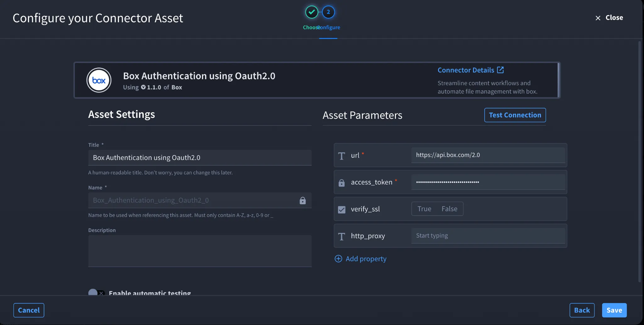This screenshot has width=644, height=325.
Task: Toggle Enable automatic testing switch
Action: 96,293
